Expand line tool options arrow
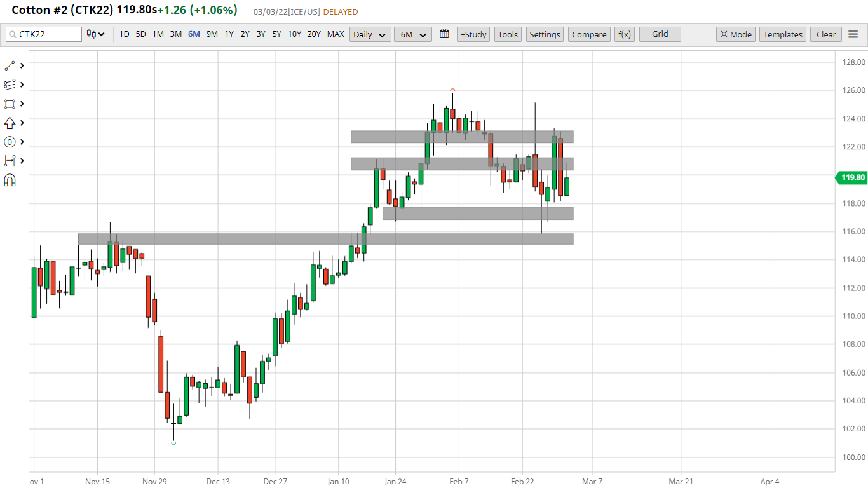 (x=22, y=65)
